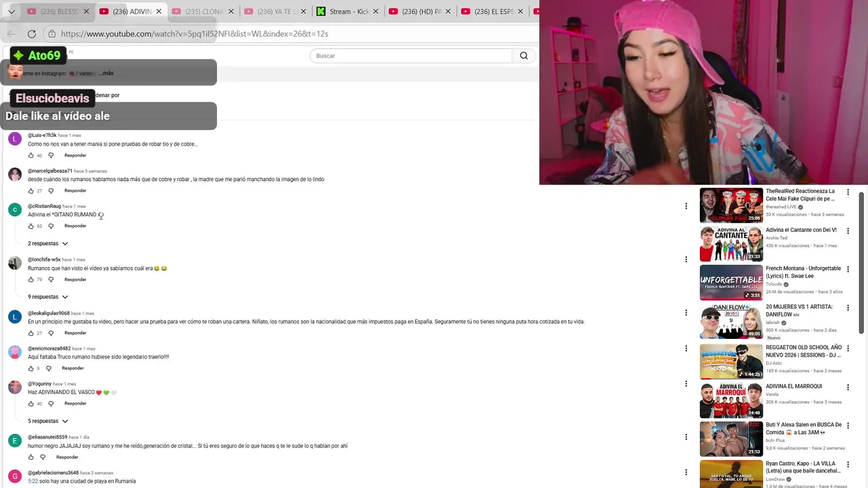Like the comment by @eliasanutei8559
Image resolution: width=868 pixels, height=488 pixels.
(31, 457)
